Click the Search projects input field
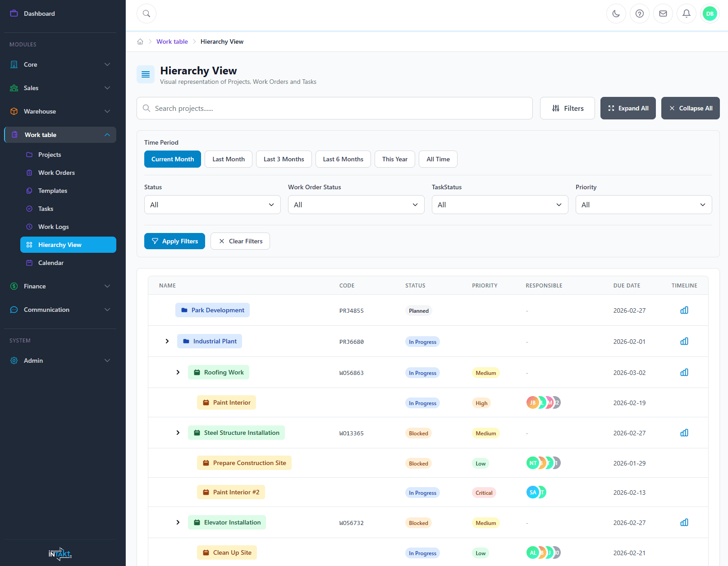 click(334, 108)
